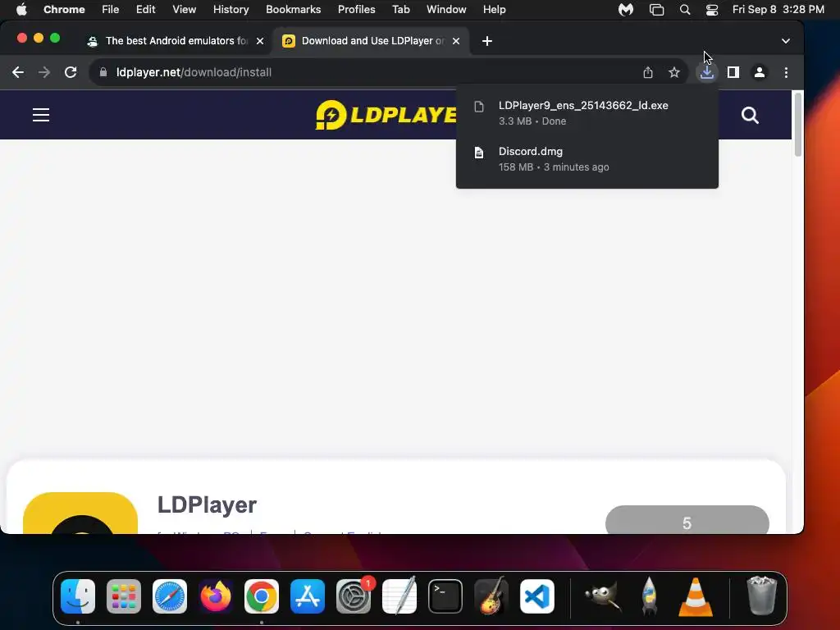Open GIMP from the Dock
Viewport: 840px width, 630px height.
click(x=603, y=596)
